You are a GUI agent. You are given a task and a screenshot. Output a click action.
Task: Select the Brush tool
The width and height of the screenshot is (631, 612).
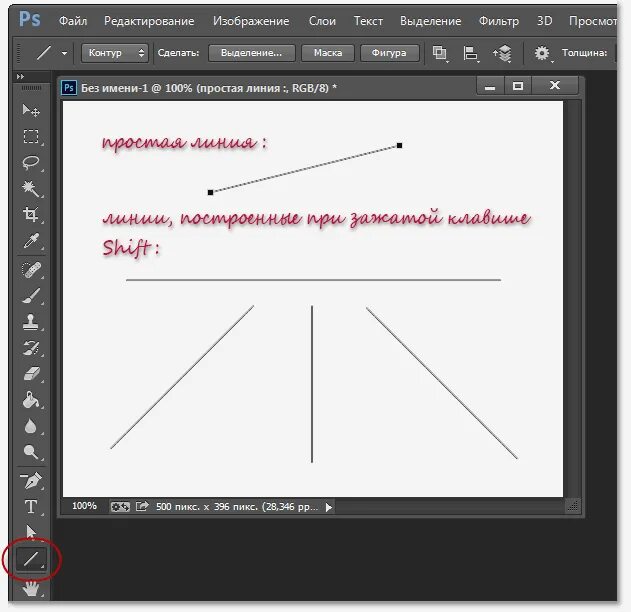coord(31,296)
